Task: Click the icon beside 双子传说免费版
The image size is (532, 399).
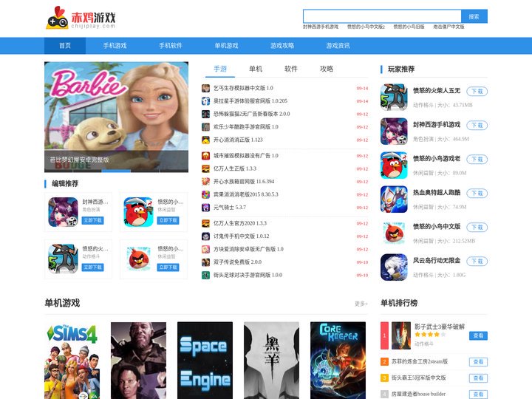Action: point(205,262)
